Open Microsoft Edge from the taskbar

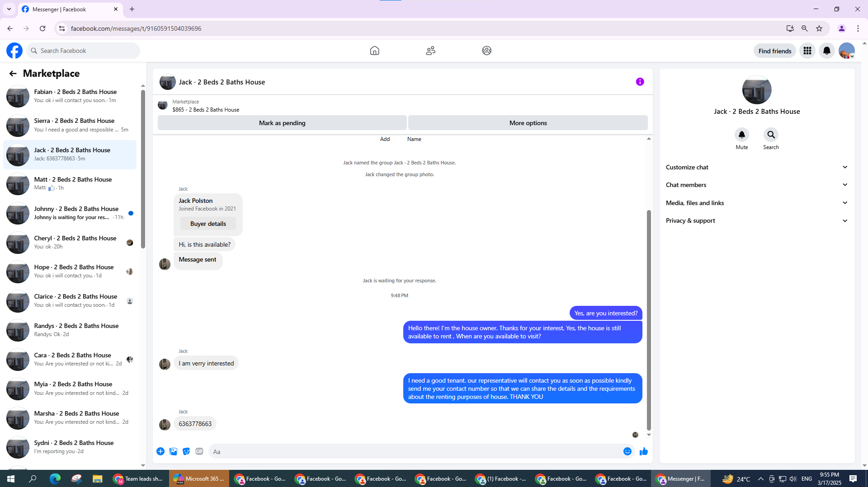coord(55,479)
